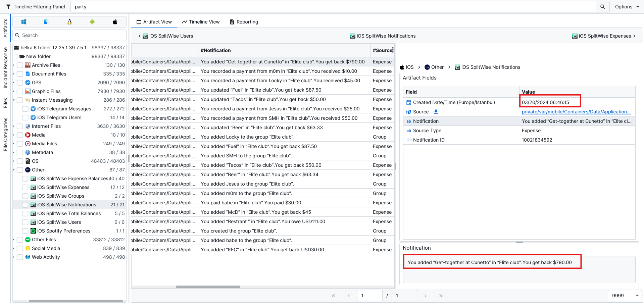This screenshot has height=303, width=644.
Task: Click the search magnifier icon in top bar
Action: [x=603, y=7]
